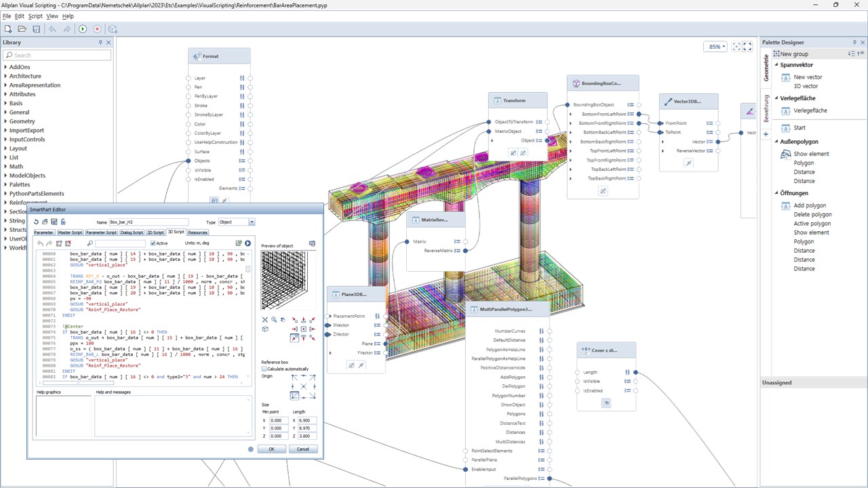
Task: Toggle the IsVisible port on the Format node
Action: [189, 170]
